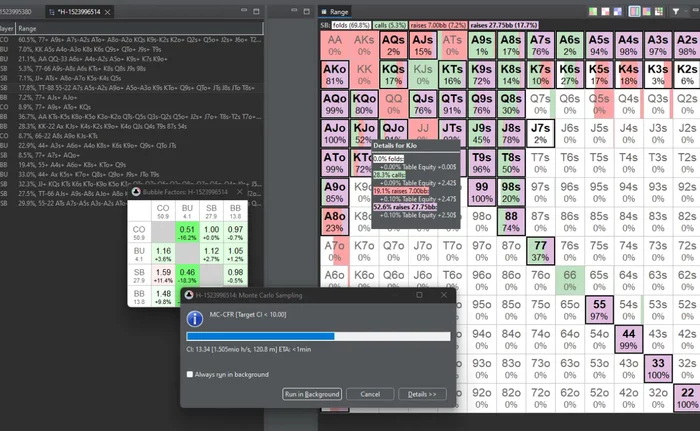Maximize the empty middle panel
Viewport: 700px width, 431px height.
click(x=306, y=12)
